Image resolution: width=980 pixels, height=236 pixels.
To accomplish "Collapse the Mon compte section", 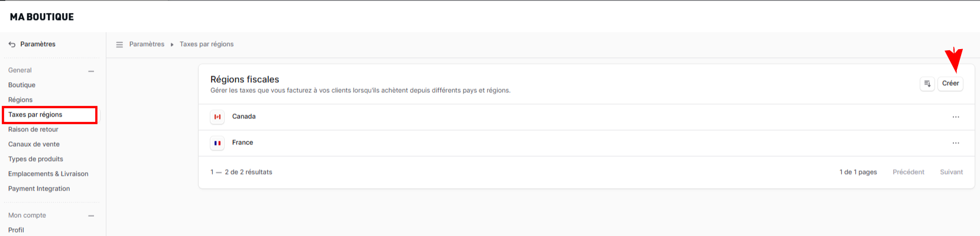I will coord(91,216).
